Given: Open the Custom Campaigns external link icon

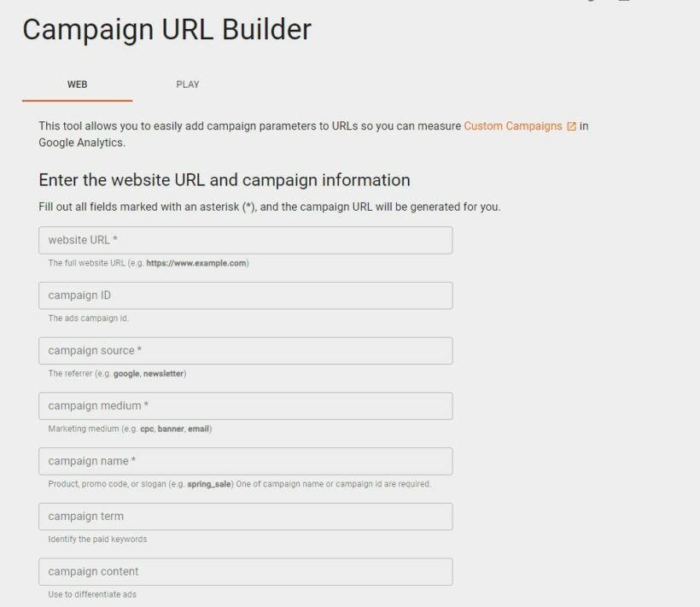Looking at the screenshot, I should [570, 125].
